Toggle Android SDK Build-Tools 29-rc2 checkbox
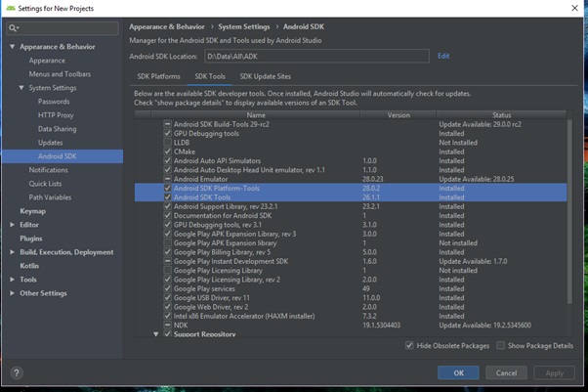This screenshot has height=392, width=588. 168,124
